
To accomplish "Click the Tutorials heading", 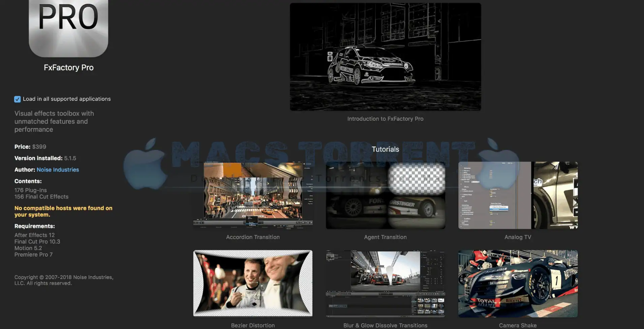I will coord(385,149).
